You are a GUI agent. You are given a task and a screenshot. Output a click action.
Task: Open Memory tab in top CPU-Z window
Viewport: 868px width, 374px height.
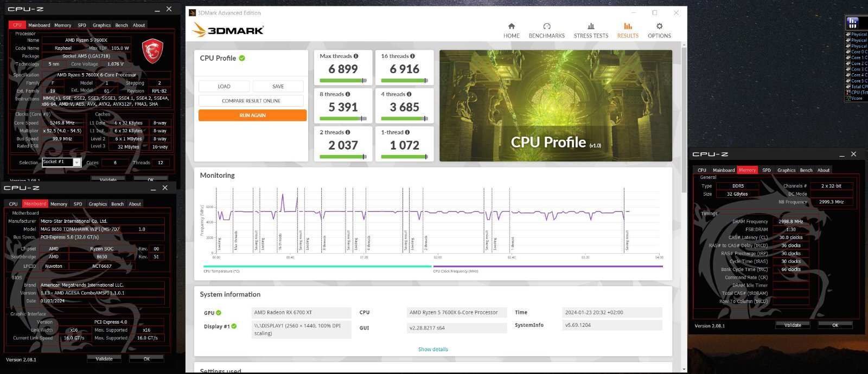click(63, 25)
